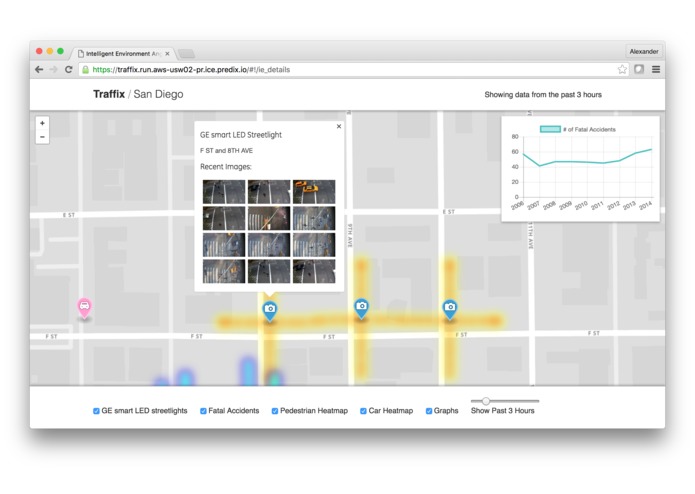Click the URL address bar field
695x494 pixels.
click(353, 70)
